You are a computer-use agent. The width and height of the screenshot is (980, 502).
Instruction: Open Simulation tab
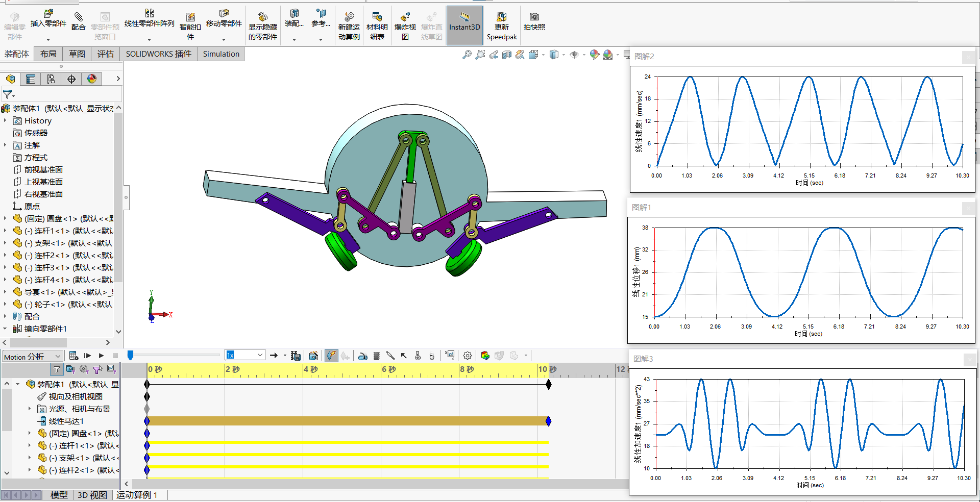pos(221,54)
